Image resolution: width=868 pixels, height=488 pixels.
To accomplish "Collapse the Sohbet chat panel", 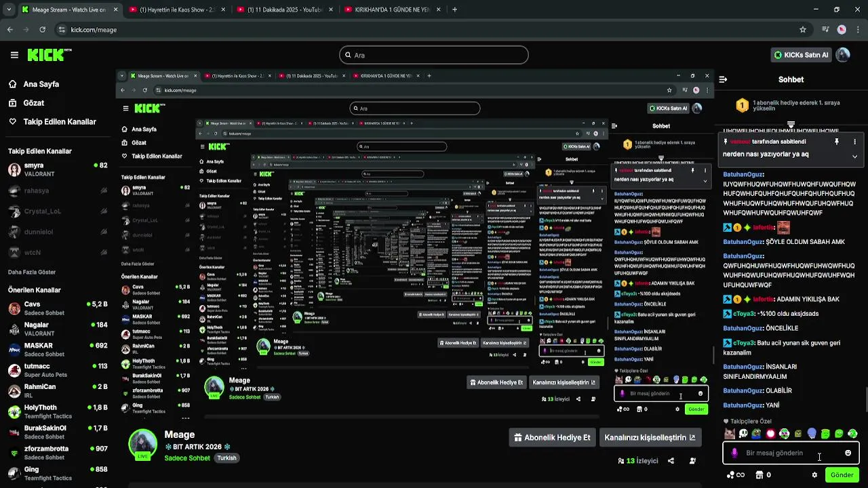I will pos(723,79).
